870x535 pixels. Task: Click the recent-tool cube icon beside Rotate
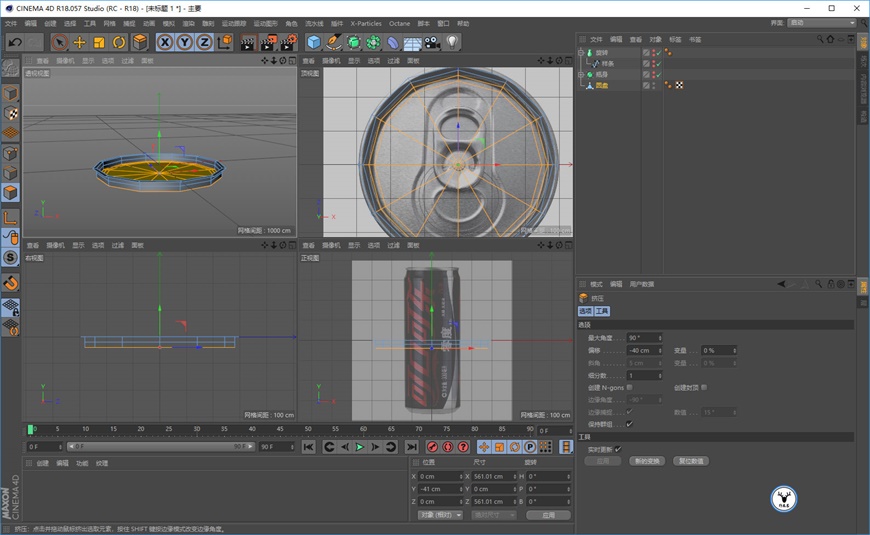(140, 42)
